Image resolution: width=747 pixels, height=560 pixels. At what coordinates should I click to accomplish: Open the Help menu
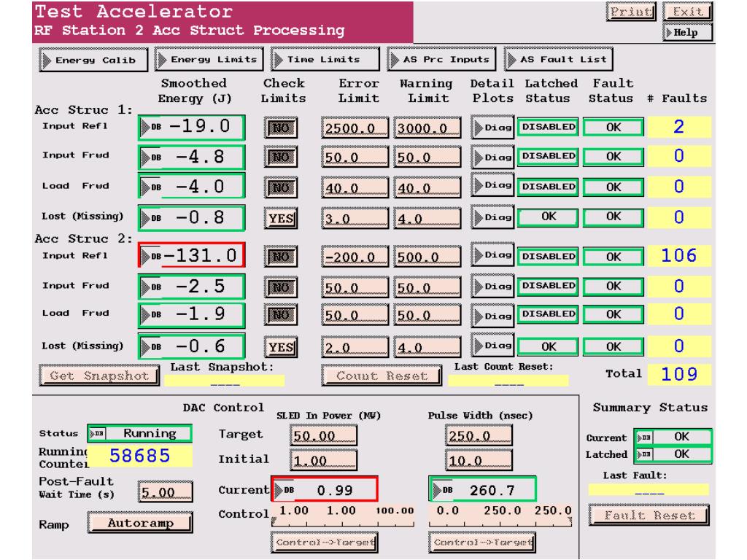pos(687,32)
